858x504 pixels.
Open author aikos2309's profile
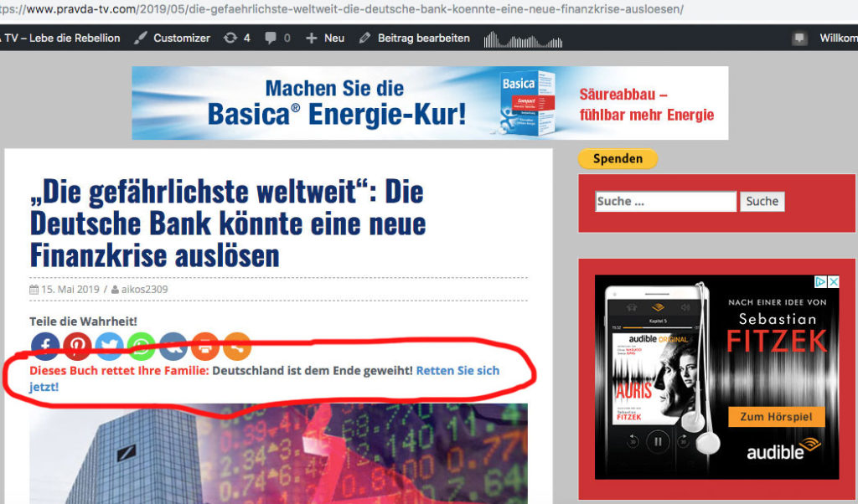pyautogui.click(x=144, y=289)
